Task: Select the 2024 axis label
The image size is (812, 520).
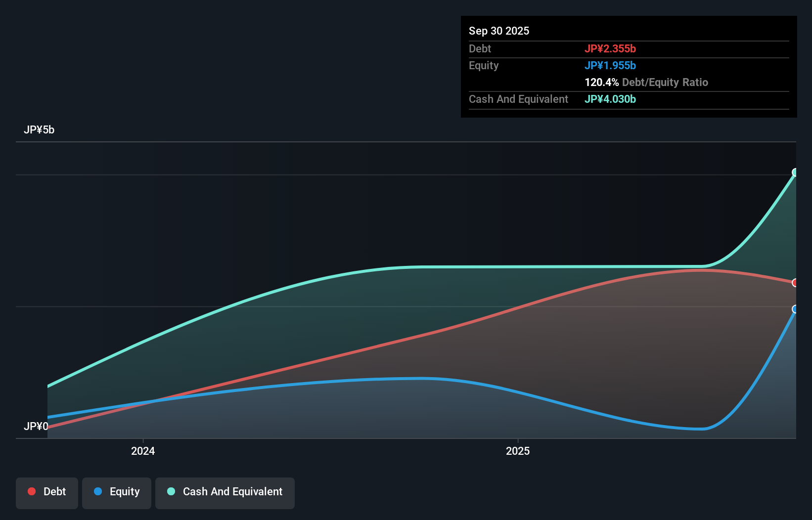Action: [143, 450]
